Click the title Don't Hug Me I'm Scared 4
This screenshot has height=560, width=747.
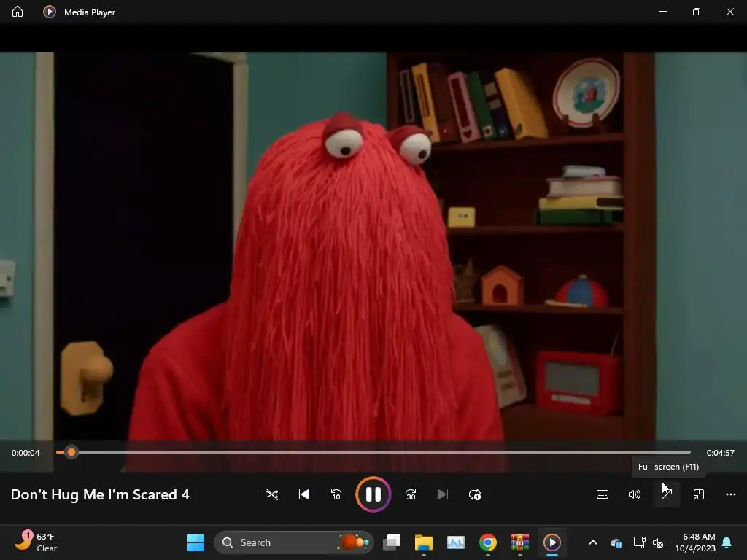100,495
